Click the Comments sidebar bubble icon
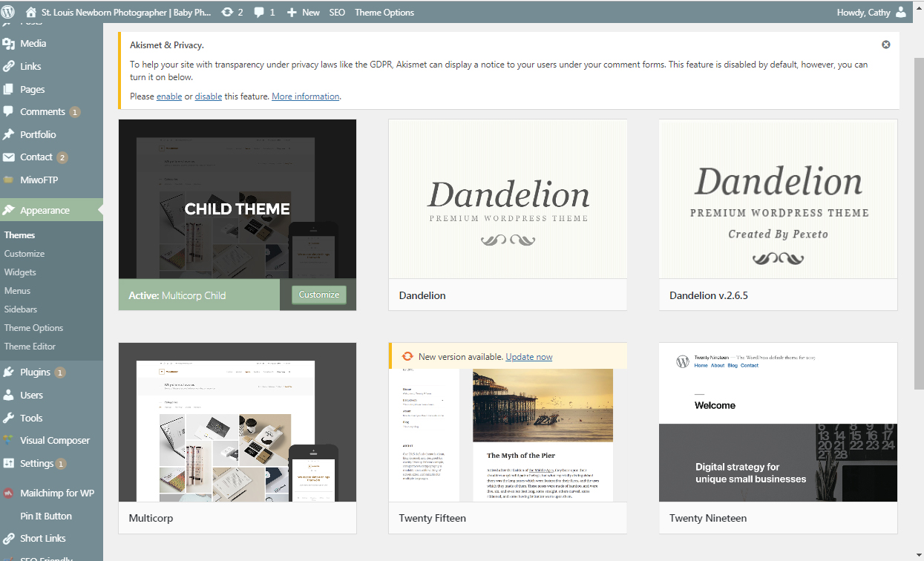The width and height of the screenshot is (924, 561). click(x=9, y=111)
